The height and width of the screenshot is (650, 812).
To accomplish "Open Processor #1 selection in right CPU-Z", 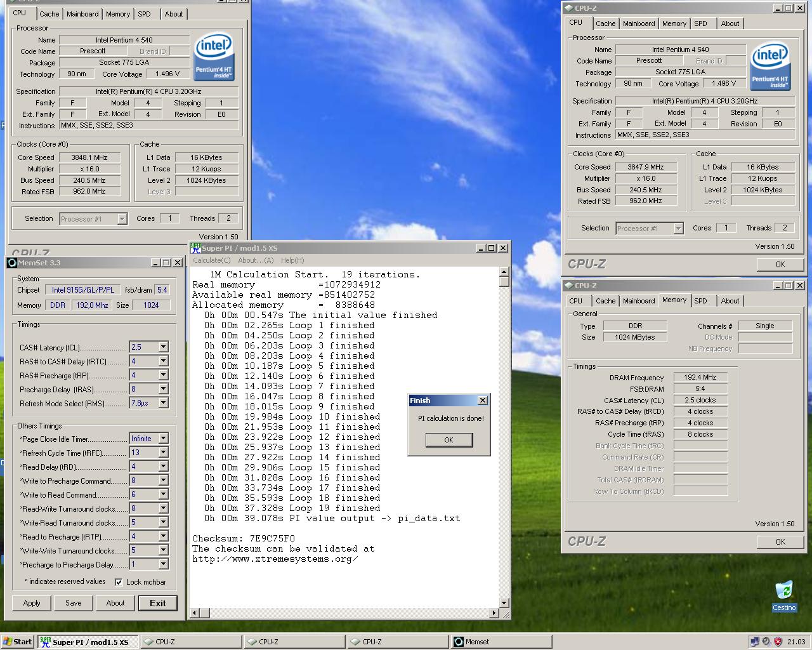I will pos(650,229).
